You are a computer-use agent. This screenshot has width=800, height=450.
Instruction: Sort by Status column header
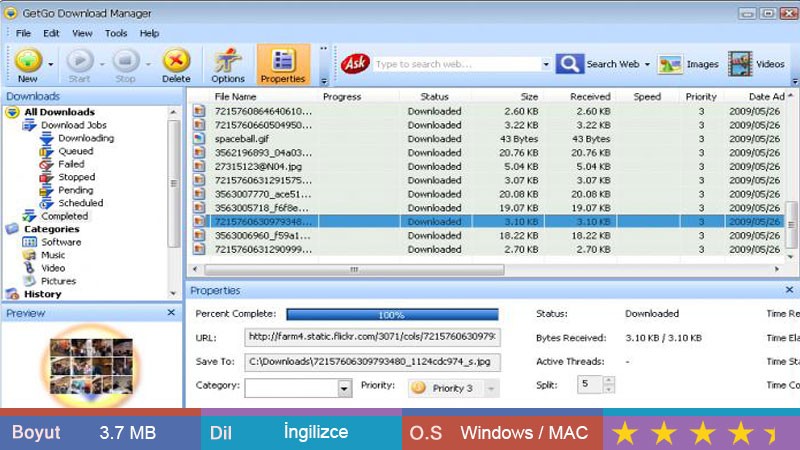click(x=435, y=96)
